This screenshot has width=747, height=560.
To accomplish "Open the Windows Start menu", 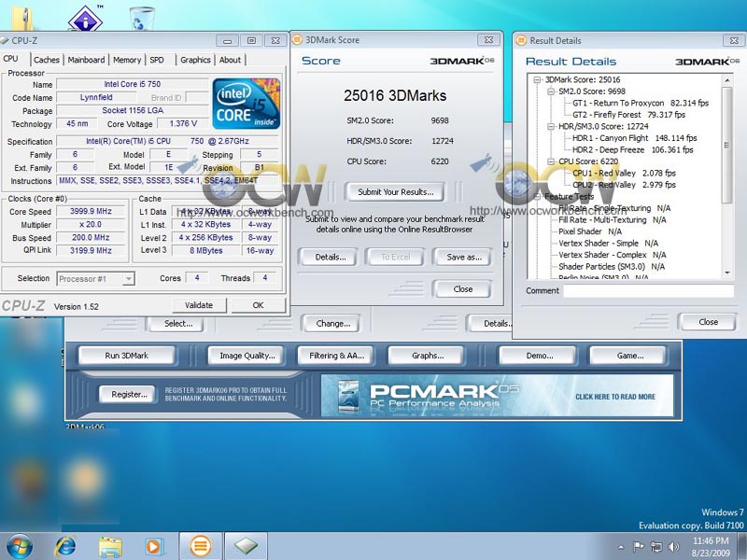I will point(19,546).
